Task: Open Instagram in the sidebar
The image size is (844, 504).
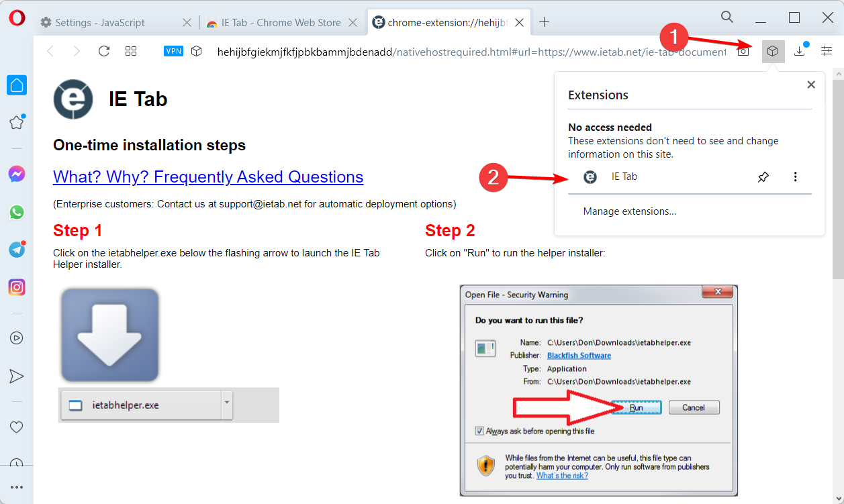Action: (17, 287)
